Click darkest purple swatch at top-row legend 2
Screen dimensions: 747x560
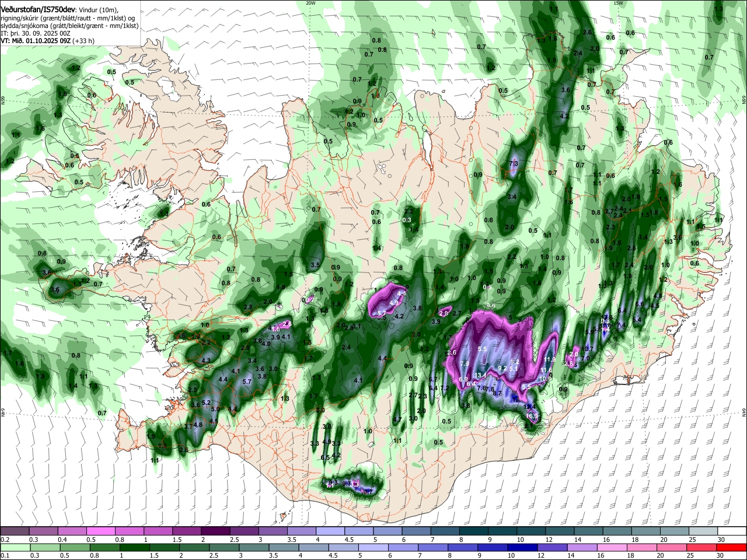(x=215, y=531)
